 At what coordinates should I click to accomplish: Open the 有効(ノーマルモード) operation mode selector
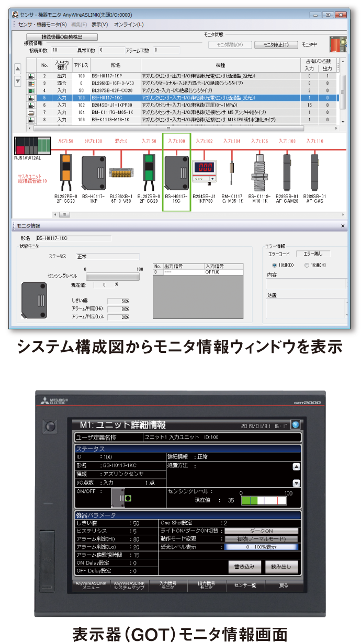click(261, 538)
